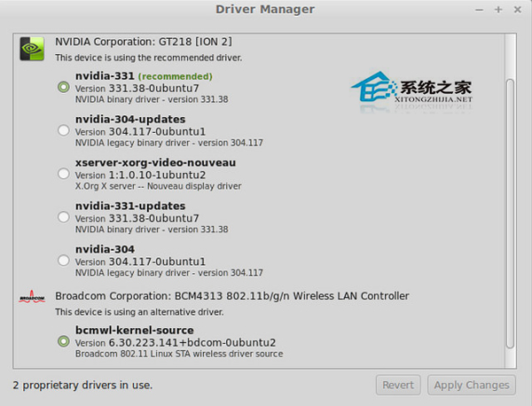Select the bcmwl-kernel-source driver radio button

(64, 341)
